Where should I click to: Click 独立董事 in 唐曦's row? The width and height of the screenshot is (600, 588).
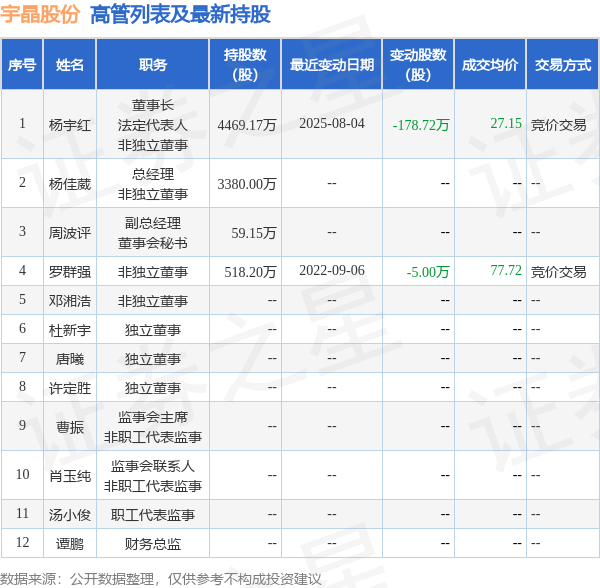(x=153, y=359)
